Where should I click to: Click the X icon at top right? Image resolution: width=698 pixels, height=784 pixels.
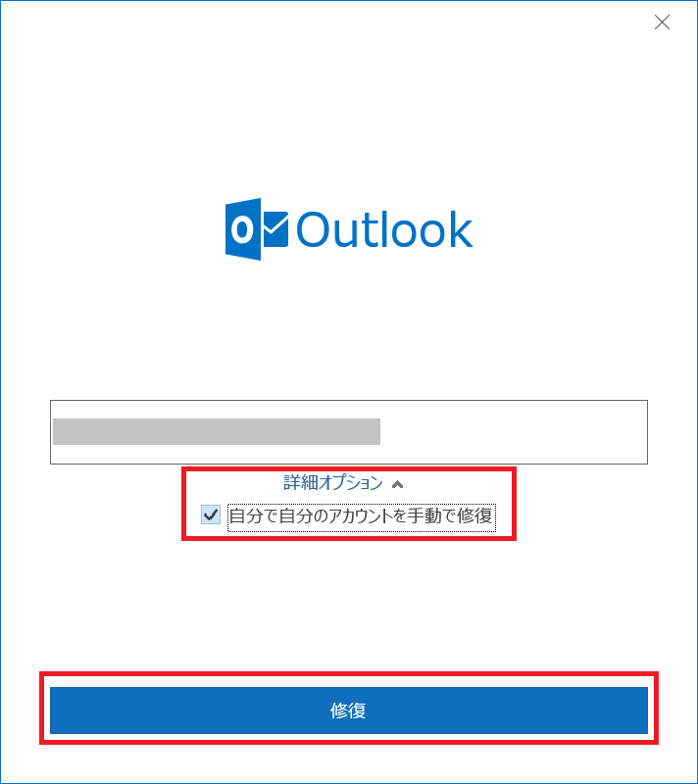click(662, 22)
